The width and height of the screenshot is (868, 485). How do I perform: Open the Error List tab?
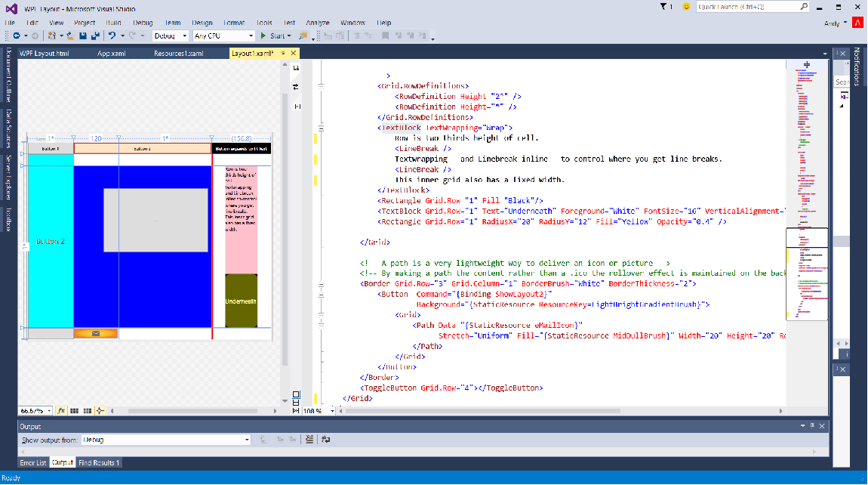tap(33, 462)
